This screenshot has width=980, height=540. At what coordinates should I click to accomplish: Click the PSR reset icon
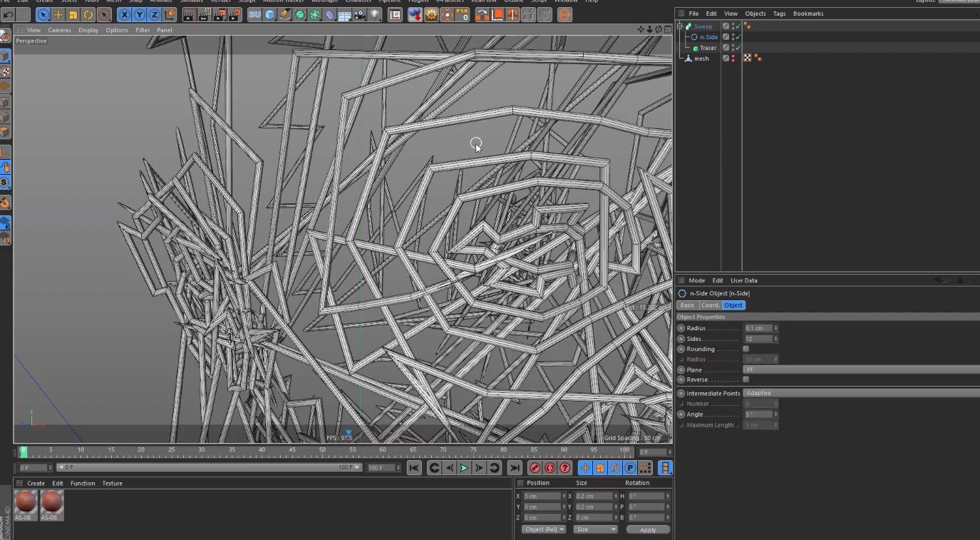[462, 14]
